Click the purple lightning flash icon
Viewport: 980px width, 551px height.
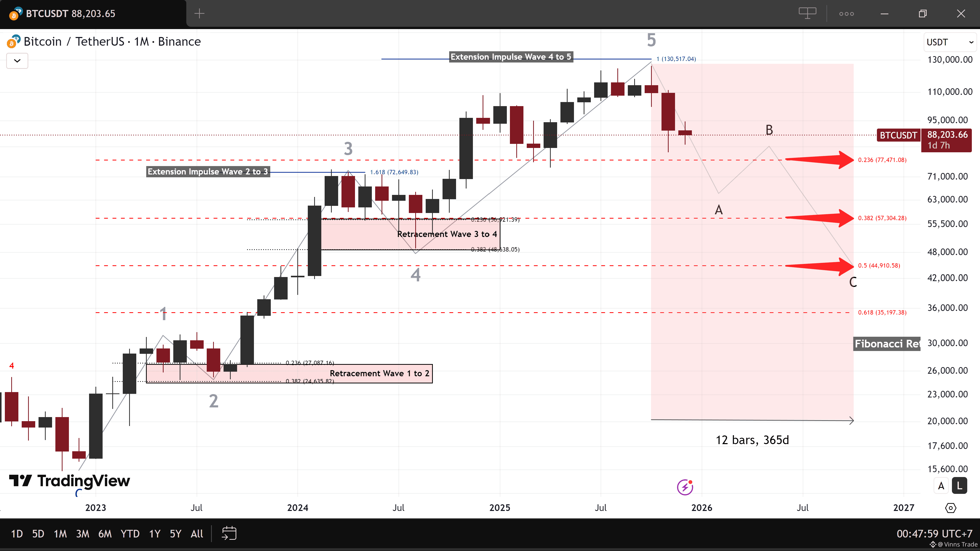(685, 487)
